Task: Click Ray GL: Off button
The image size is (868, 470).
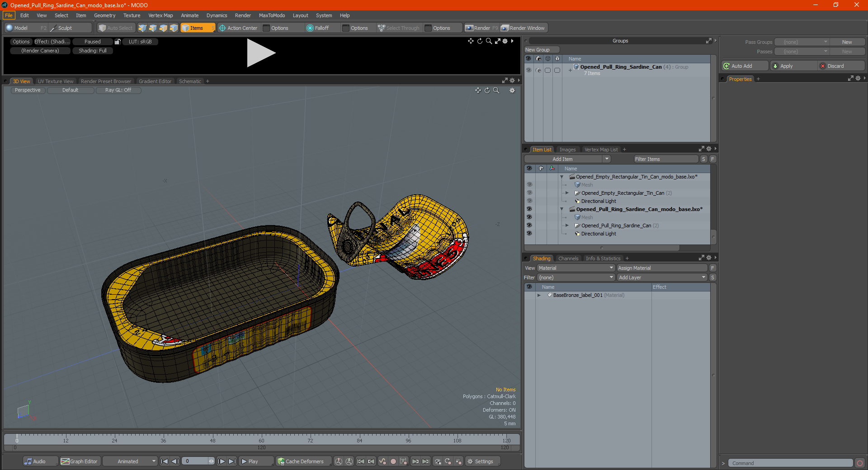Action: coord(118,90)
